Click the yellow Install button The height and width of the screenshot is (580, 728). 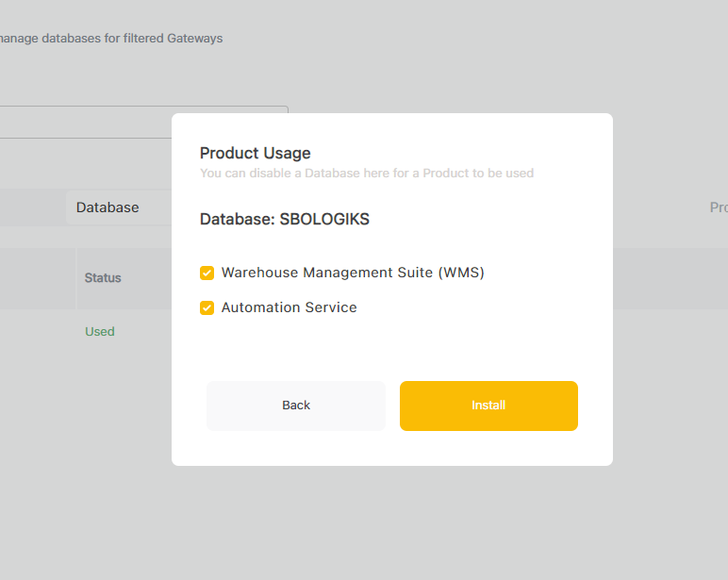[x=488, y=406]
